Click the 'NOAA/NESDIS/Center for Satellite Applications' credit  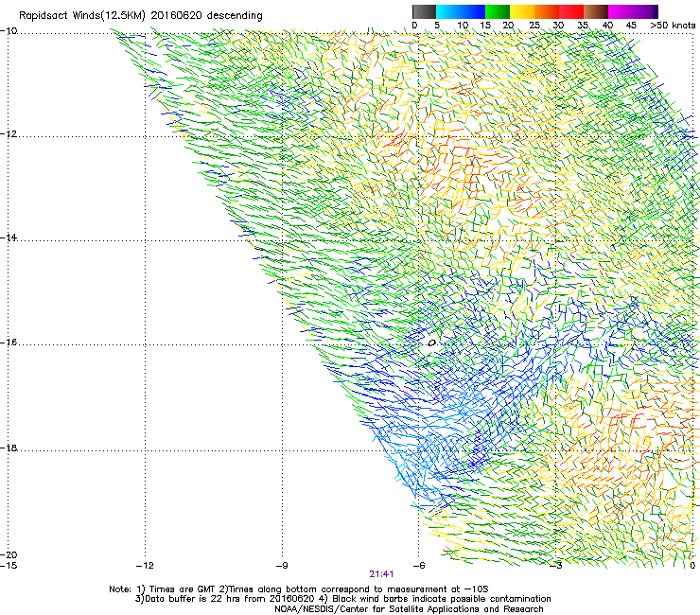pos(409,609)
